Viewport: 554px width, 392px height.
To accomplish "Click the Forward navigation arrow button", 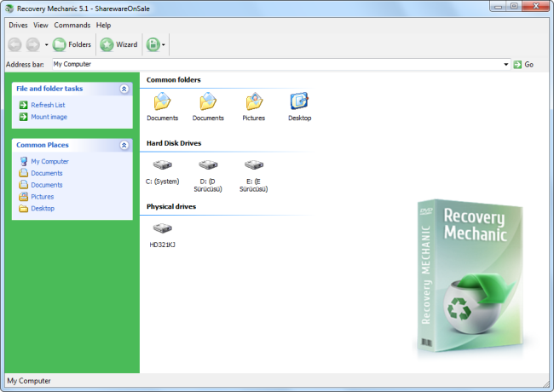I will [x=33, y=44].
